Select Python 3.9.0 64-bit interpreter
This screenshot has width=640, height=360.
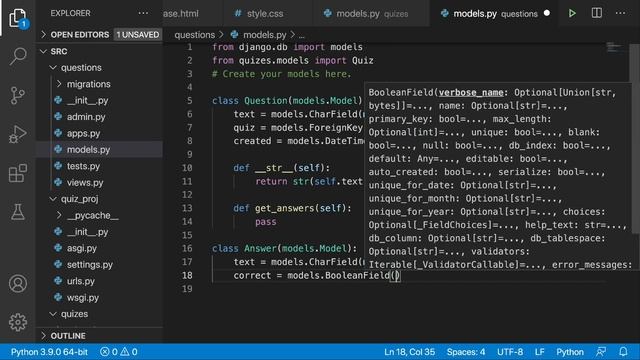(49, 352)
